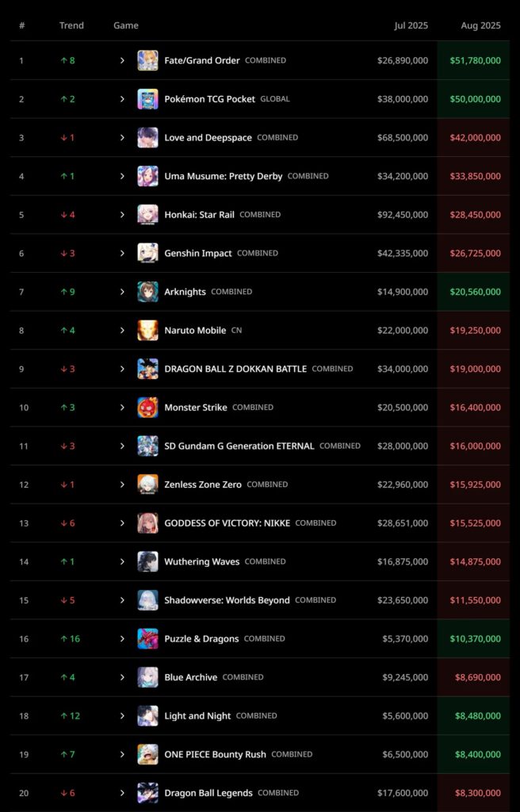Click the Love and Deepspace icon
Viewport: 520px width, 812px height.
click(x=147, y=137)
